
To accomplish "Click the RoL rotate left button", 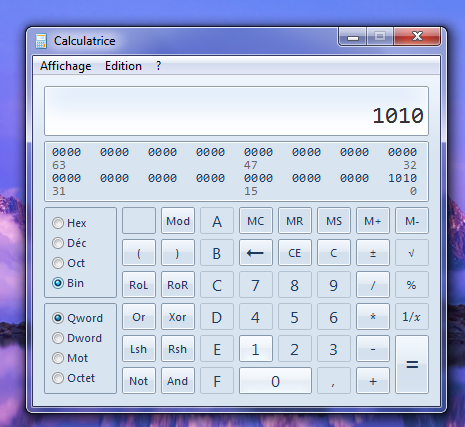I will [139, 285].
